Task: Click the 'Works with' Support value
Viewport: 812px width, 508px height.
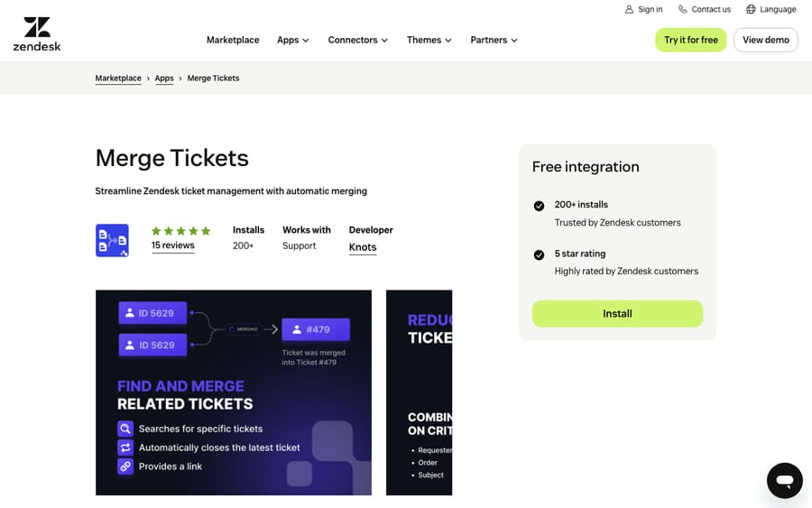Action: click(x=299, y=245)
